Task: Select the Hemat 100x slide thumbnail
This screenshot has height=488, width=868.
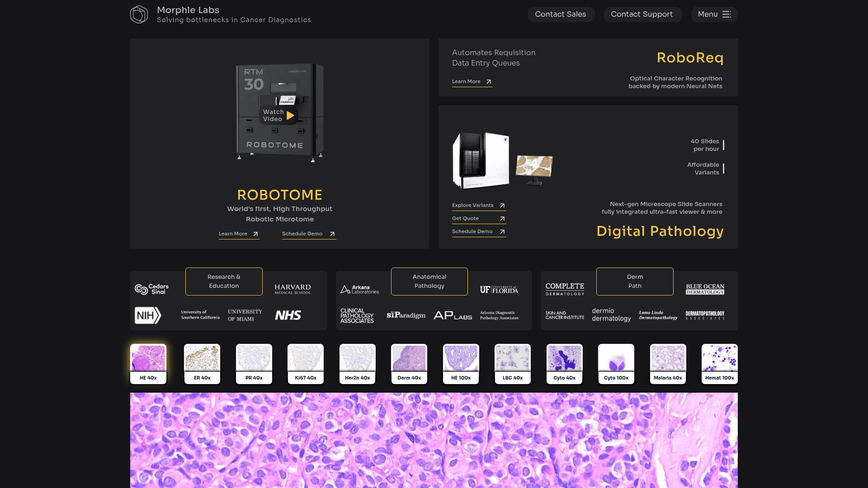Action: click(x=720, y=364)
